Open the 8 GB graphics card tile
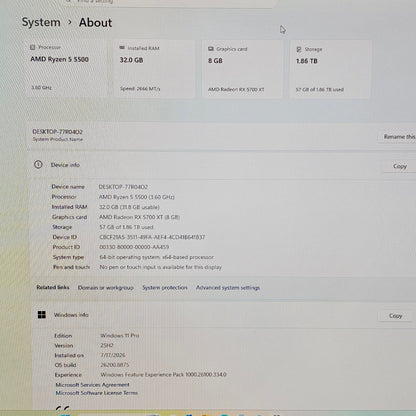 [x=242, y=69]
